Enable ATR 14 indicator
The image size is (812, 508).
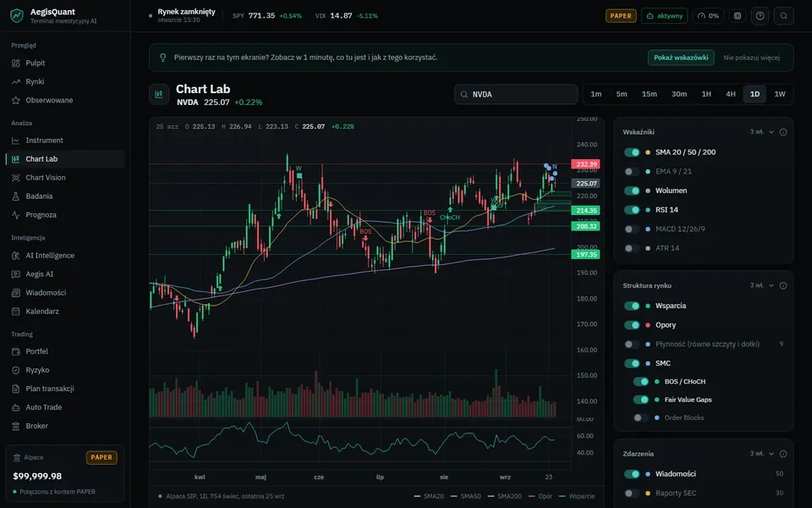(x=632, y=248)
